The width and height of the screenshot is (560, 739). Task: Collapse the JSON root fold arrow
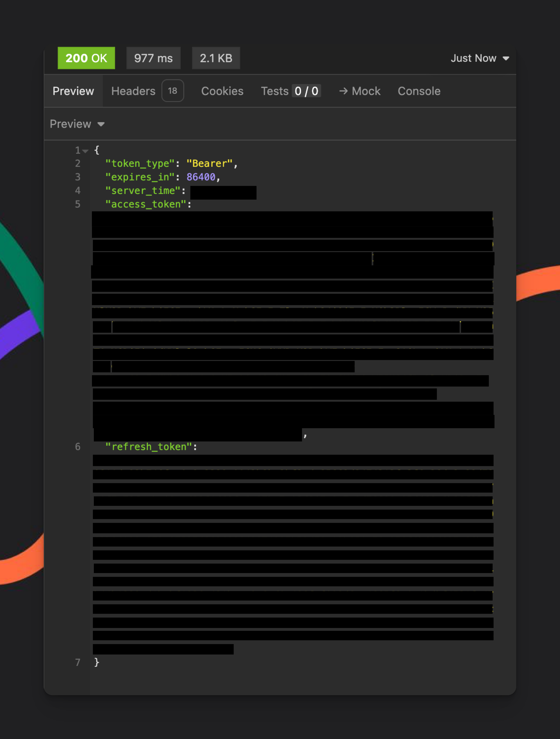(86, 151)
